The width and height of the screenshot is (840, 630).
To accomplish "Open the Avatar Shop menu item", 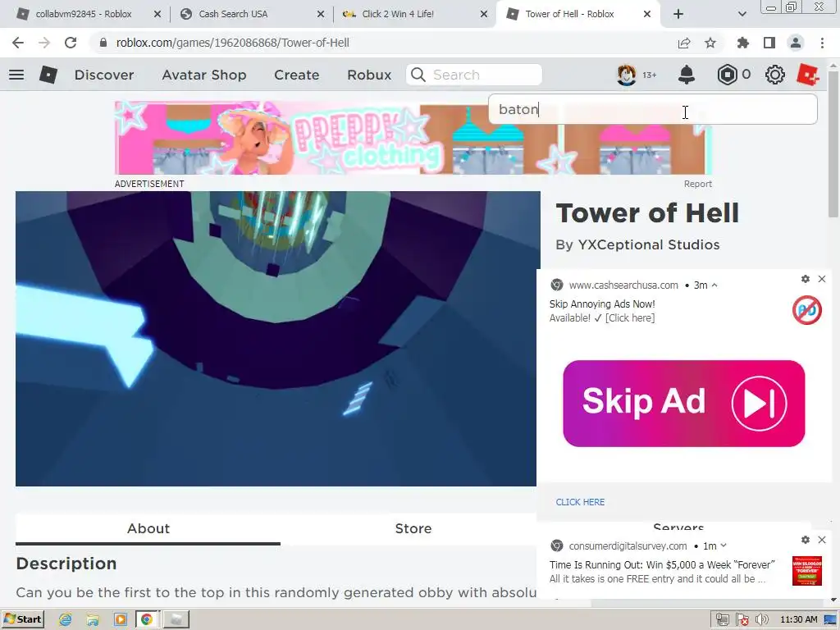I will tap(204, 75).
